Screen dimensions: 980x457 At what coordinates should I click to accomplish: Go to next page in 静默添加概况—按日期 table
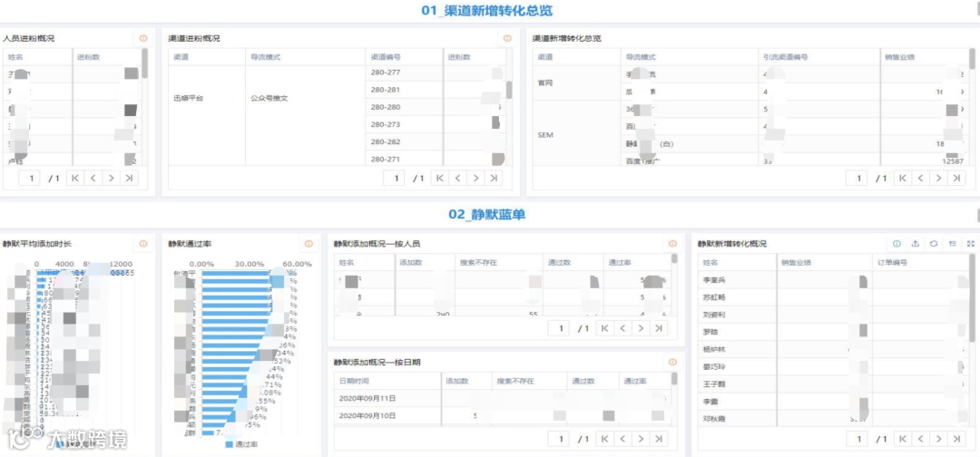pos(641,439)
